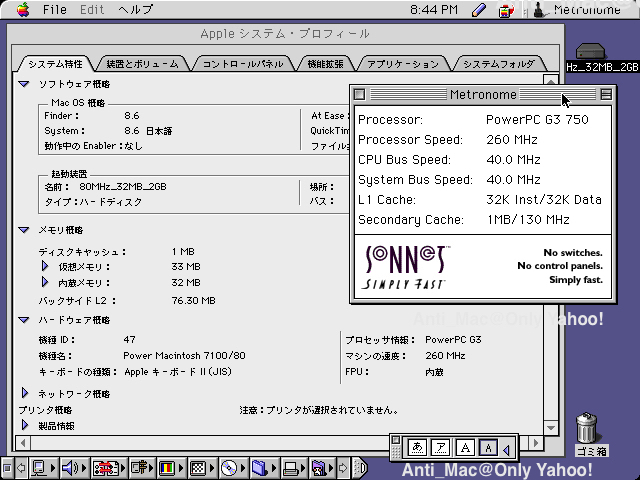Screen dimensions: 640x480
Task: Expand the 製品情報 section
Action: coord(24,425)
